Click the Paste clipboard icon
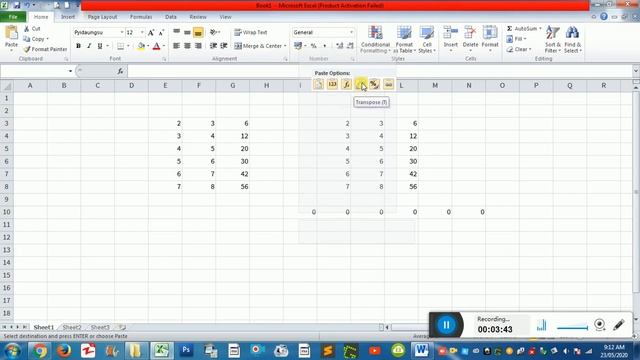The height and width of the screenshot is (360, 640). (x=11, y=33)
